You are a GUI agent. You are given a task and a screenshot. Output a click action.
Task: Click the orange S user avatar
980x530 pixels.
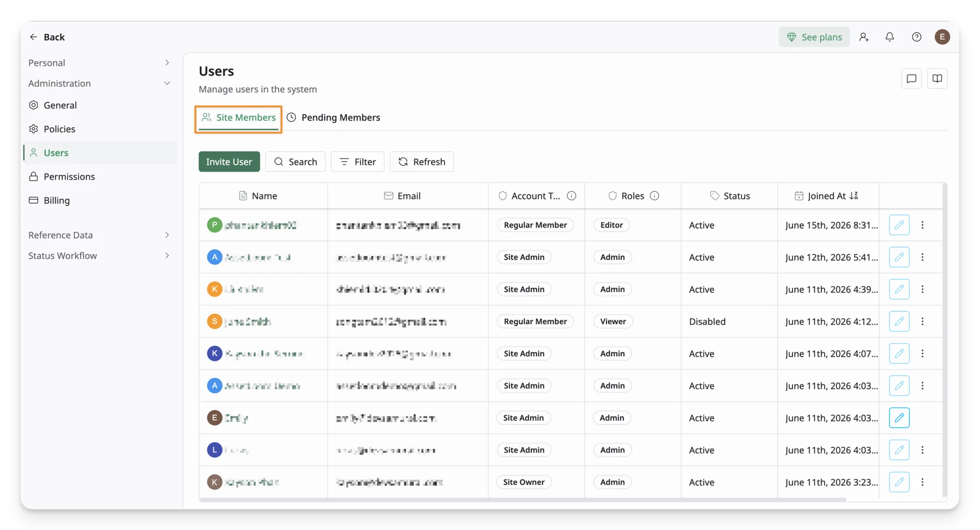pyautogui.click(x=214, y=321)
